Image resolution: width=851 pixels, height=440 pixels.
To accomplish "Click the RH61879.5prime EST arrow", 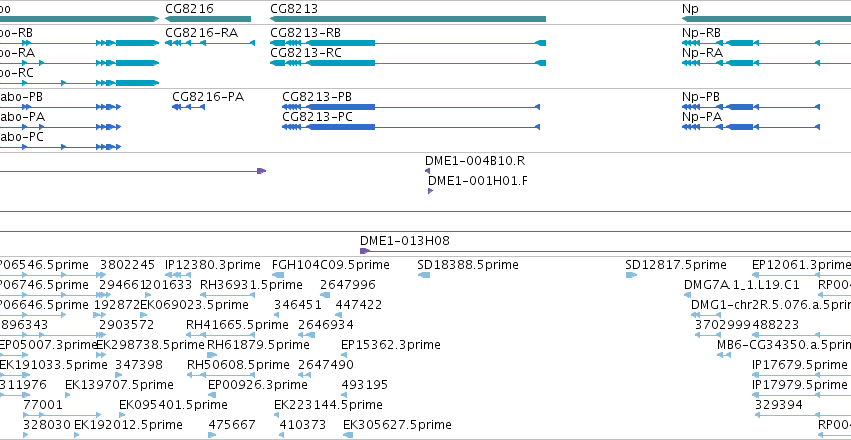I will click(x=212, y=355).
